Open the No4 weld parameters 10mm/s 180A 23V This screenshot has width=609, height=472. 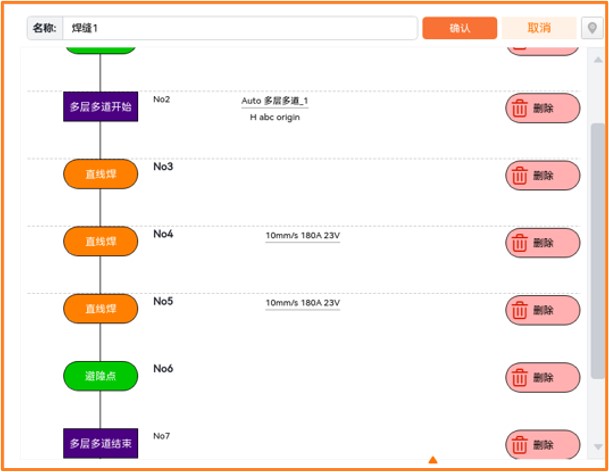(x=303, y=236)
